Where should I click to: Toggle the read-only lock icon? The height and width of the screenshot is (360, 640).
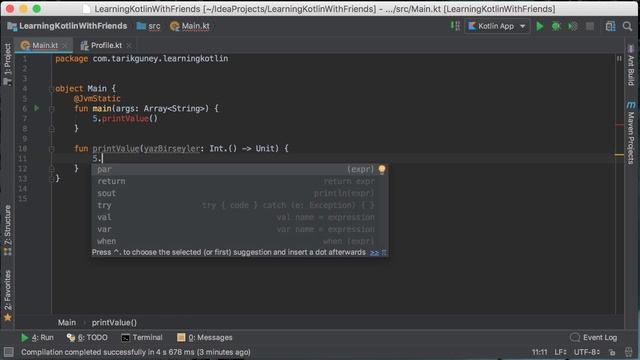click(x=612, y=352)
